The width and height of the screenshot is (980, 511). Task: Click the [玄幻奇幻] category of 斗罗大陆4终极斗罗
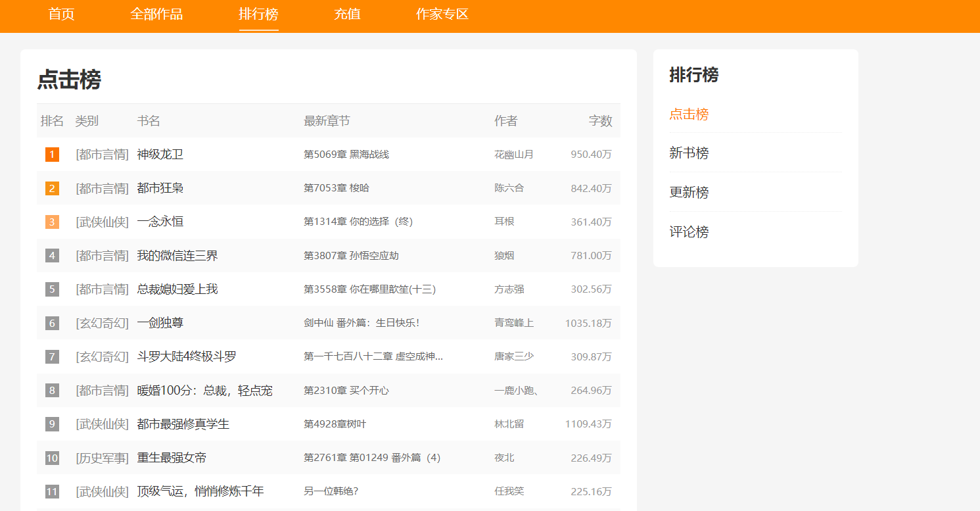[x=102, y=356]
